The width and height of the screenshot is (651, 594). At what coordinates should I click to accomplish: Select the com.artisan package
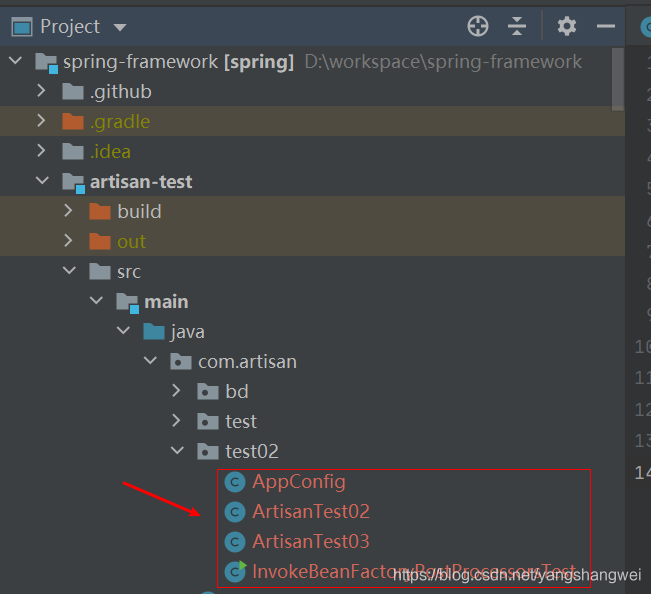point(246,361)
